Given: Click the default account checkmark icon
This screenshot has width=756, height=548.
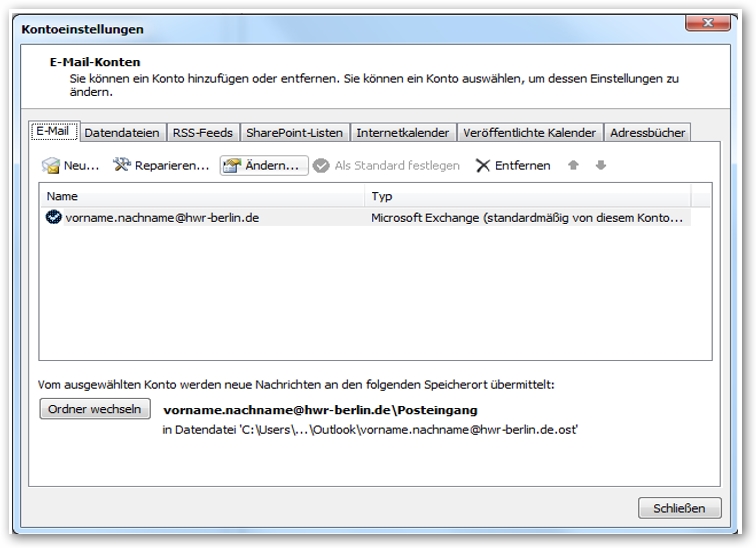Looking at the screenshot, I should tap(54, 217).
